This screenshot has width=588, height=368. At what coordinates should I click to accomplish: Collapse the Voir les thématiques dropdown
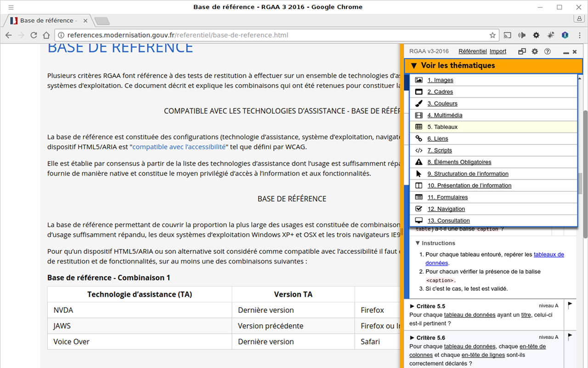(493, 66)
